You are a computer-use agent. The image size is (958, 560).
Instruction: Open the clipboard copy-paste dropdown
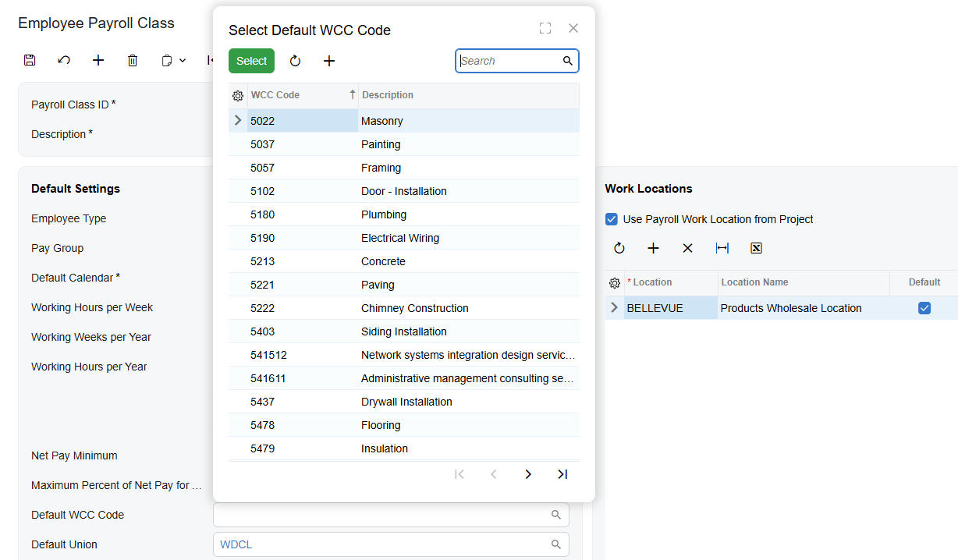click(173, 60)
